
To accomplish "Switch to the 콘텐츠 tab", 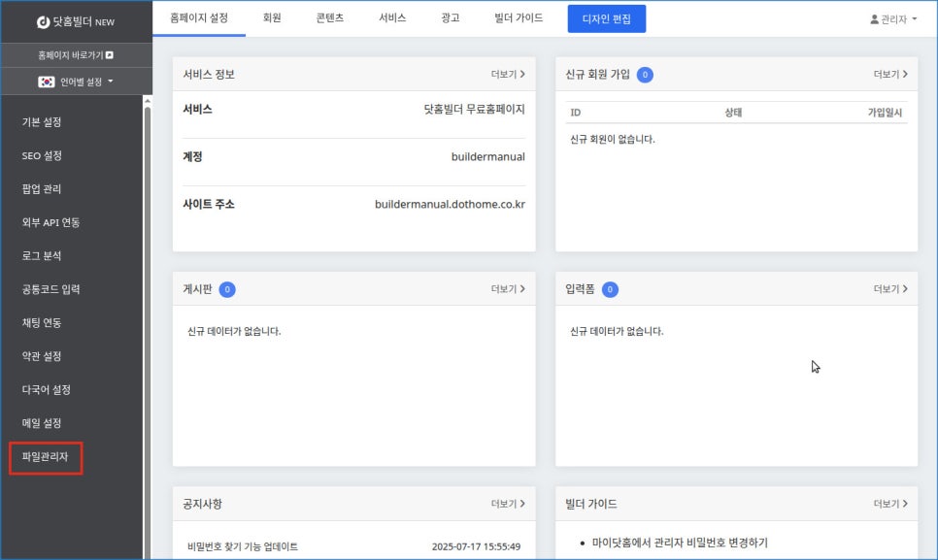I will (329, 18).
